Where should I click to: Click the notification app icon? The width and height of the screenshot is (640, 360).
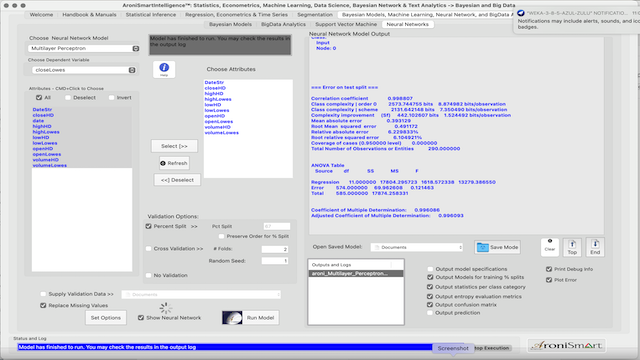tap(521, 13)
